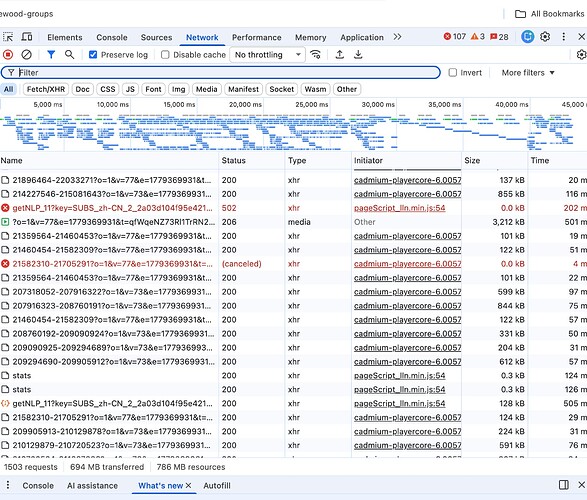
Task: Import HAR file upload icon
Action: (x=340, y=55)
